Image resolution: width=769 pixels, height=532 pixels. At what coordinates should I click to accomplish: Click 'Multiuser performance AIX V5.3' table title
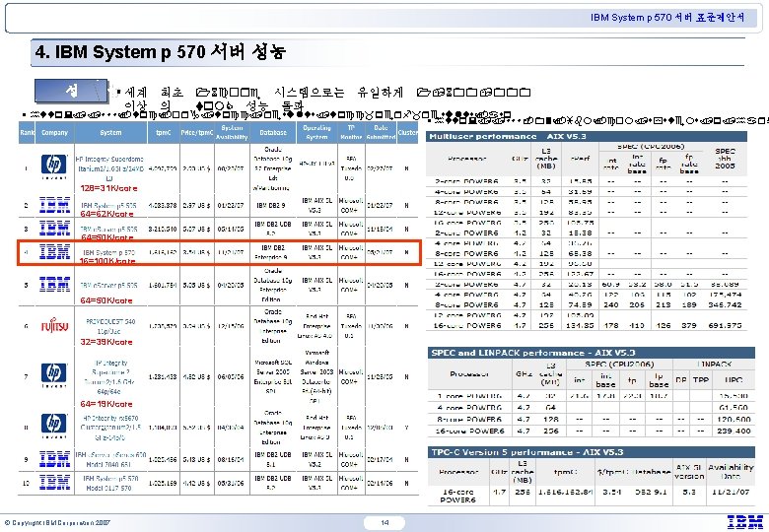click(x=508, y=137)
